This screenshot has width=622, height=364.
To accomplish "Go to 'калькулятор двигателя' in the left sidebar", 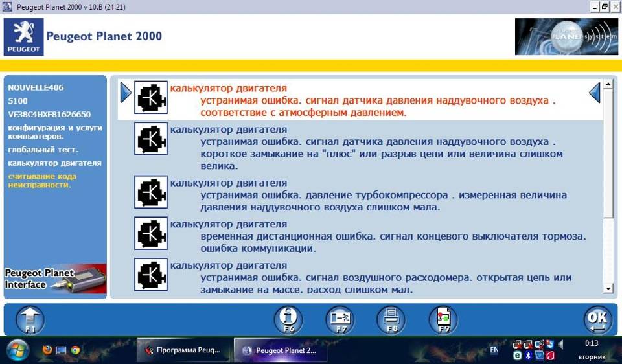I will pos(54,163).
